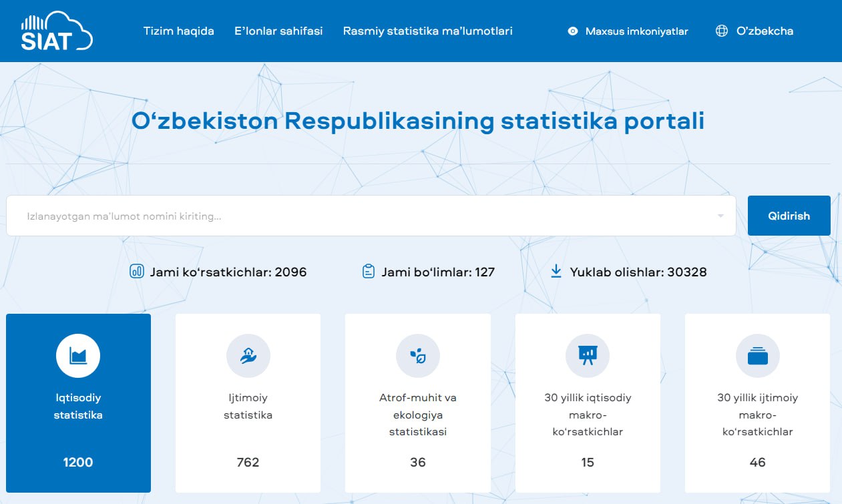
Task: Click the 30 yillik iqtisodiy presentation icon
Action: pos(588,356)
